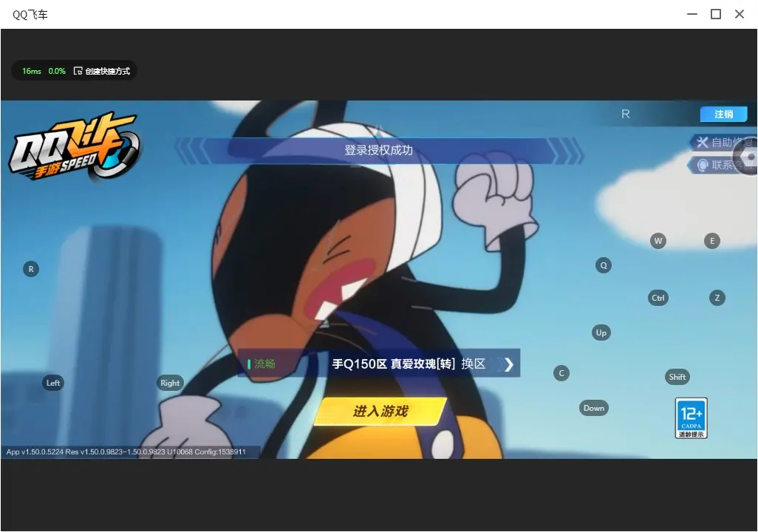The height and width of the screenshot is (532, 758).
Task: Click the 0.0% usage indicator
Action: (57, 71)
